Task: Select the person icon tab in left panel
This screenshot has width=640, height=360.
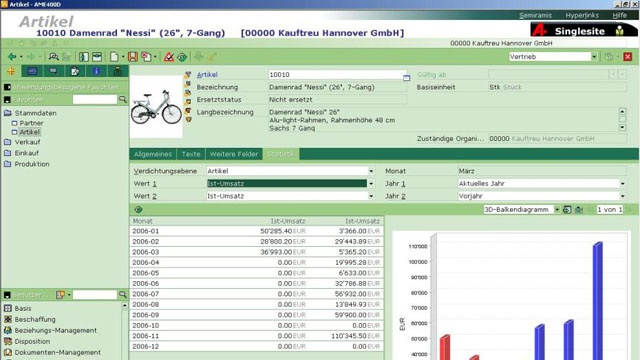Action: [118, 71]
